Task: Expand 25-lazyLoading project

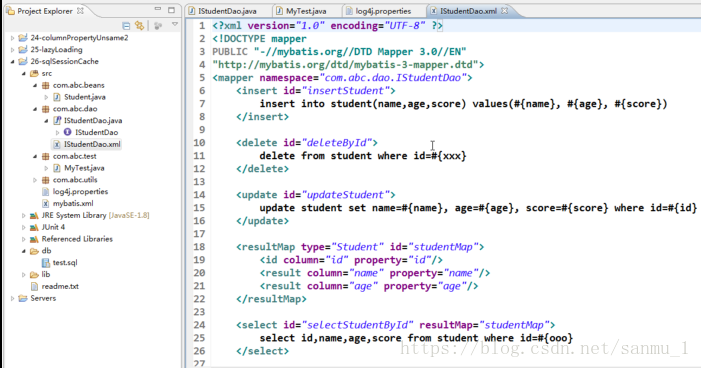Action: [x=13, y=50]
